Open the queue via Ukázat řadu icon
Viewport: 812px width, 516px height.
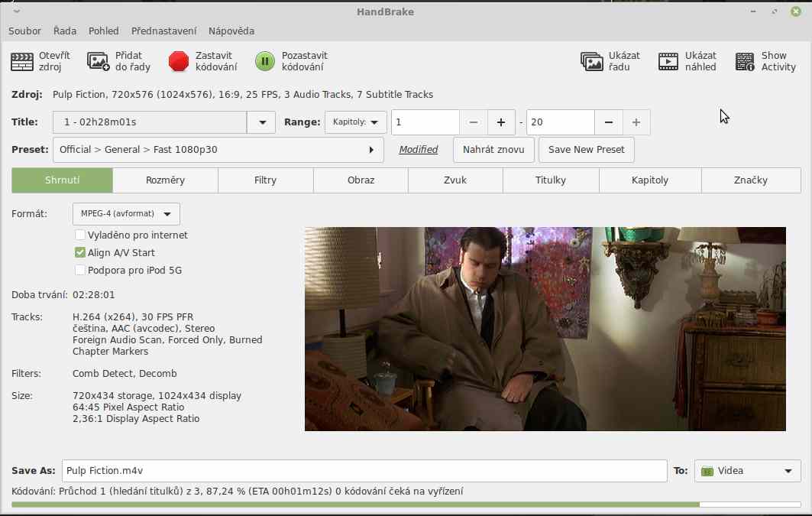pyautogui.click(x=592, y=61)
